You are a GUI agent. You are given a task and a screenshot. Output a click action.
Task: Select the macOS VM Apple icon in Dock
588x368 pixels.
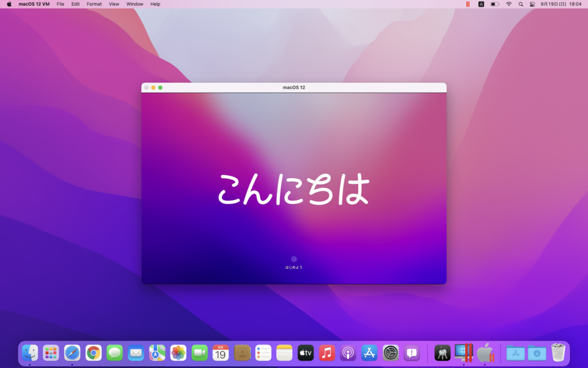click(x=485, y=353)
